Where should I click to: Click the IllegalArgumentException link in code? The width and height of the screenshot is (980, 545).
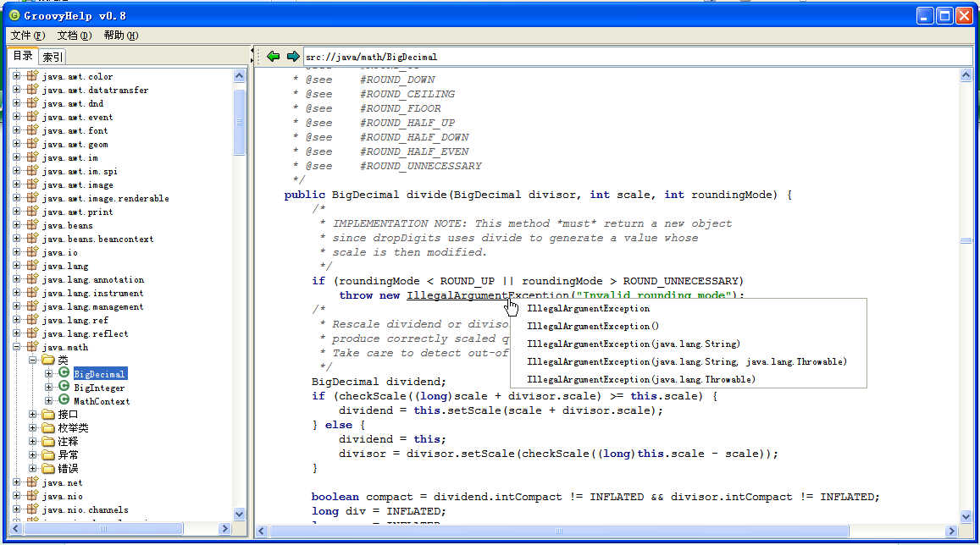488,295
